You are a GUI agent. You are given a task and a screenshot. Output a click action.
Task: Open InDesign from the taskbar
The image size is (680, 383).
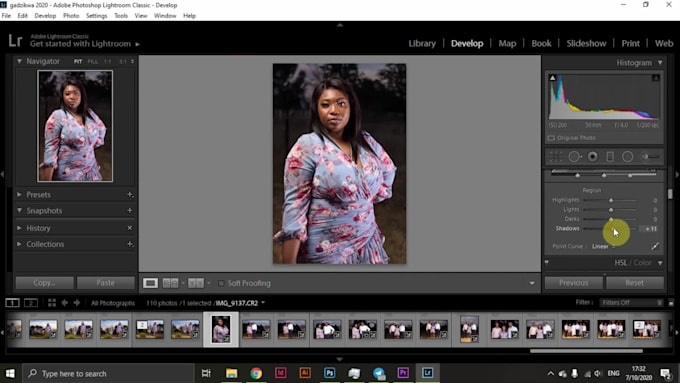pos(281,373)
